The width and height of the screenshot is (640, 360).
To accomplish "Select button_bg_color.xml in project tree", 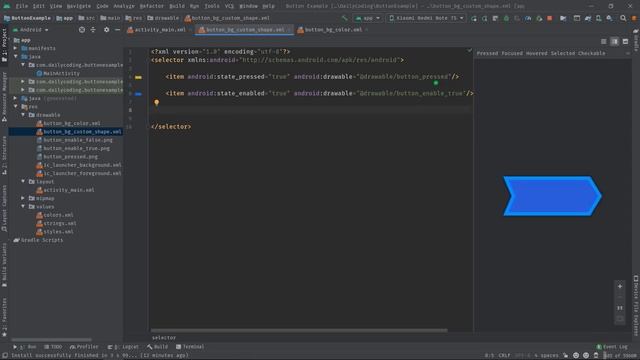I will point(68,123).
